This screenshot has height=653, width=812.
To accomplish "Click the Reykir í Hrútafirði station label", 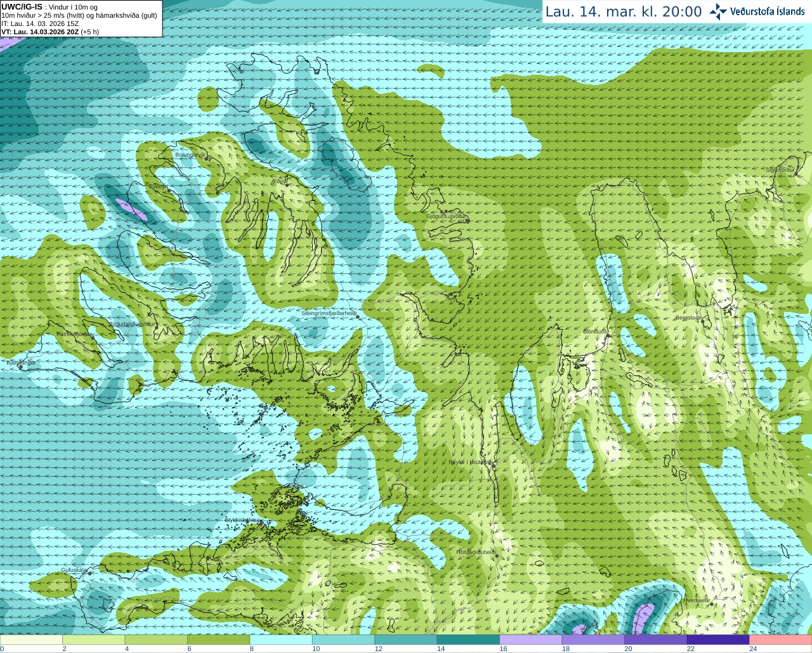I will point(470,462).
